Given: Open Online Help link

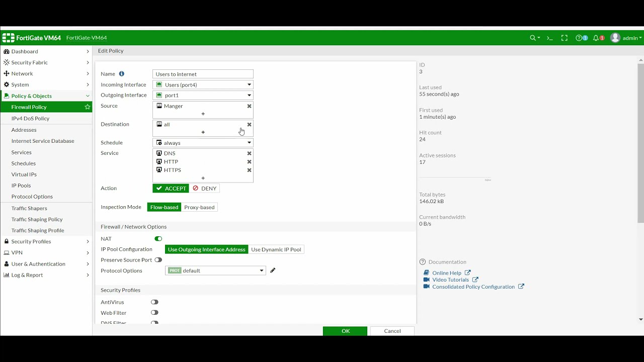Looking at the screenshot, I should tap(447, 273).
